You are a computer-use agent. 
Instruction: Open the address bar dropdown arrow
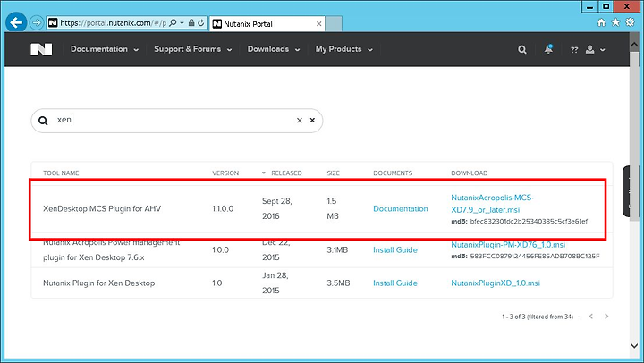tap(182, 23)
